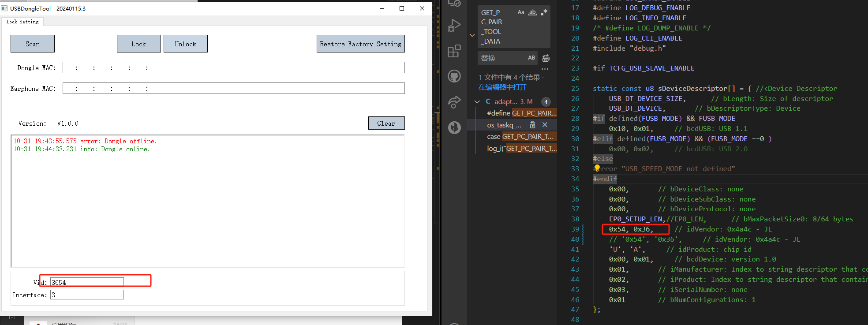Focus the Earphone MAC input field
The height and width of the screenshot is (325, 868).
pos(233,88)
